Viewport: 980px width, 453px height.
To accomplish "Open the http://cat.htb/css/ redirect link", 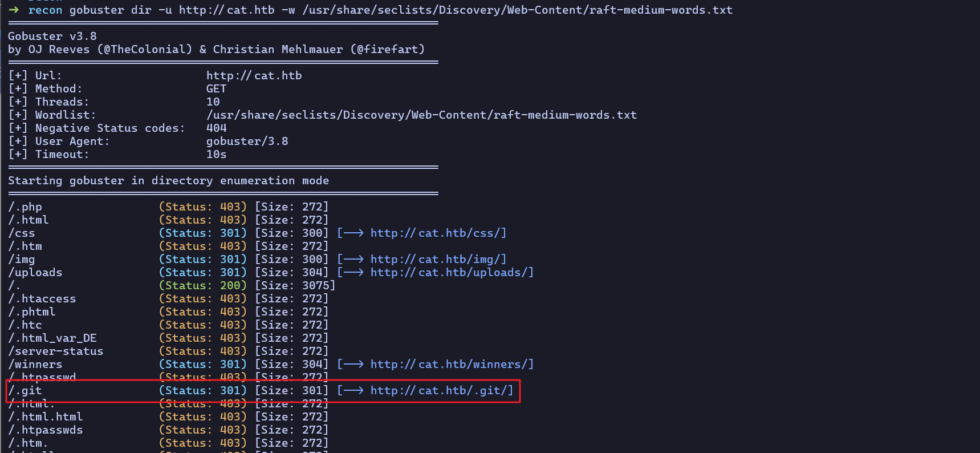I will (x=438, y=233).
